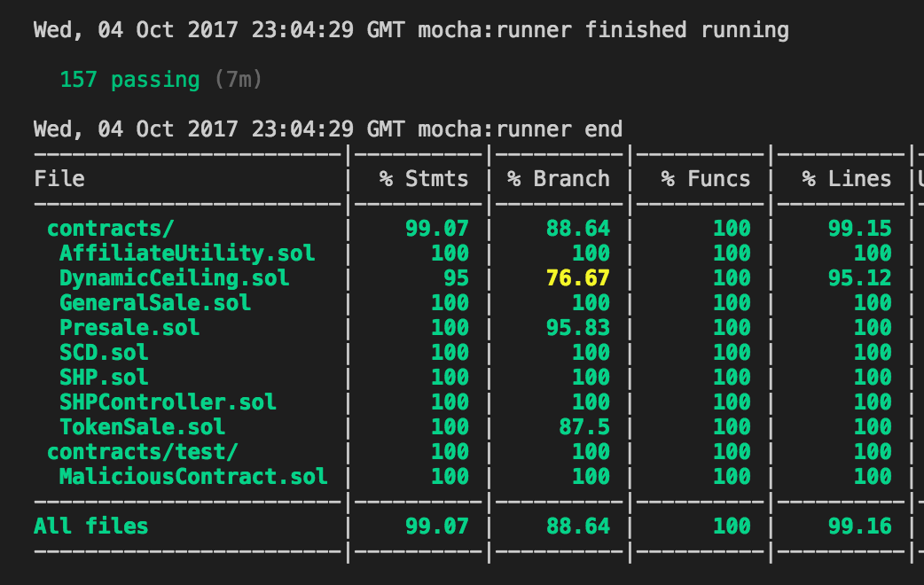Click contracts/test/ row branch value 100
The image size is (924, 585).
(591, 452)
